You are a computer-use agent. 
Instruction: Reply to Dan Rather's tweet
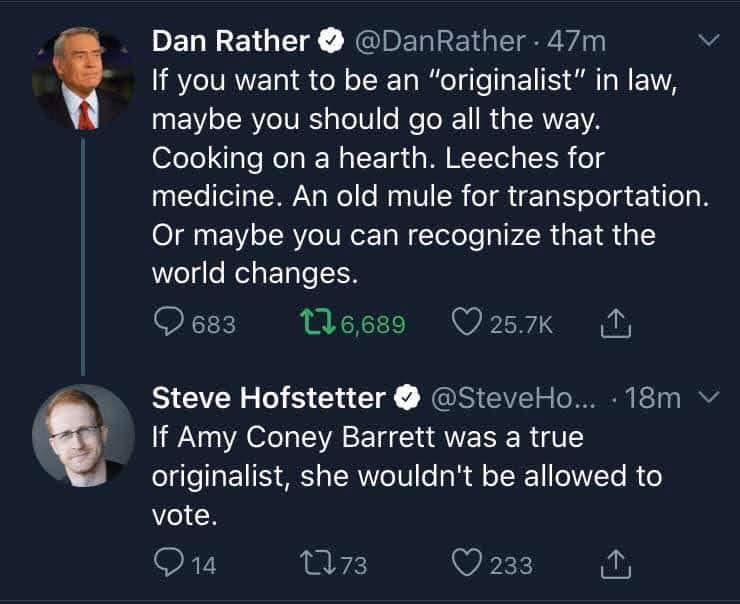168,323
